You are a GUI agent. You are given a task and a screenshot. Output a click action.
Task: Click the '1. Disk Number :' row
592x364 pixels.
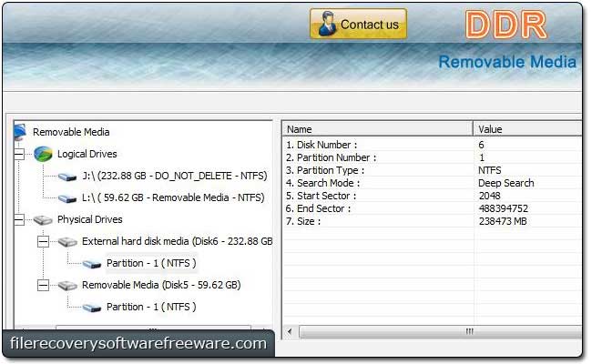[x=433, y=145]
